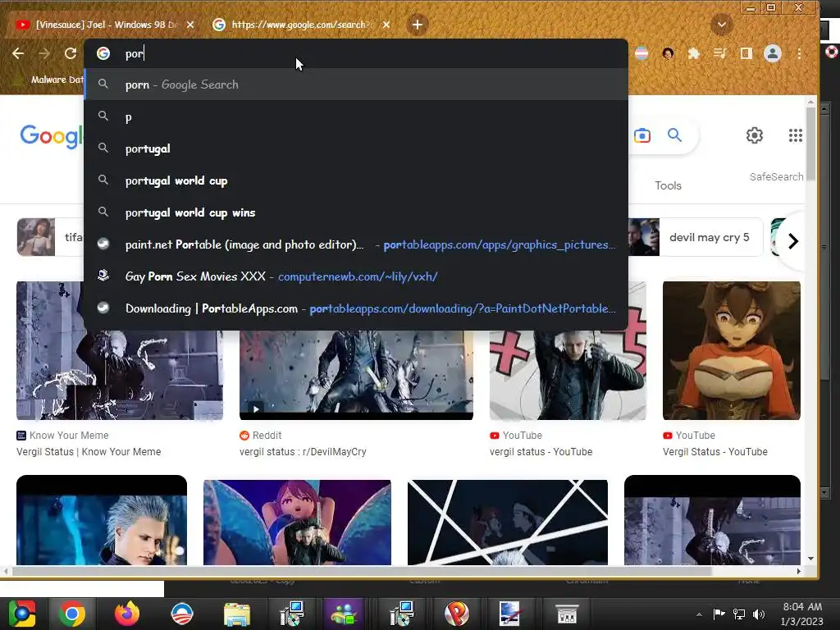This screenshot has height=630, width=840.
Task: Open the Google apps grid
Action: pos(796,135)
